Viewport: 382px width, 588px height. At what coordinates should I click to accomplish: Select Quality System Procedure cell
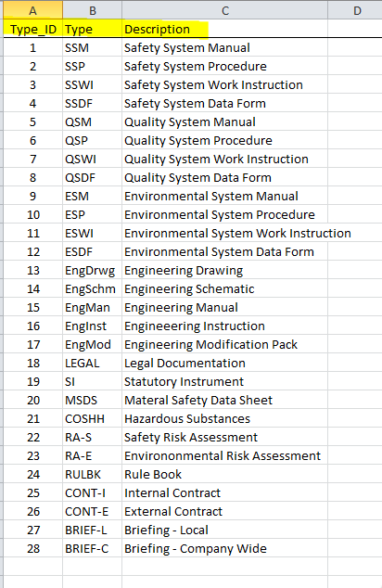[x=225, y=140]
